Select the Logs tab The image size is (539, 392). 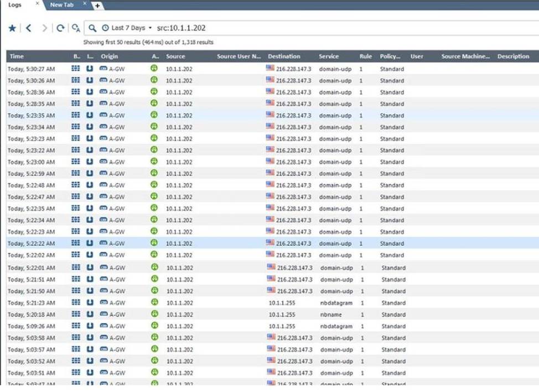[15, 4]
